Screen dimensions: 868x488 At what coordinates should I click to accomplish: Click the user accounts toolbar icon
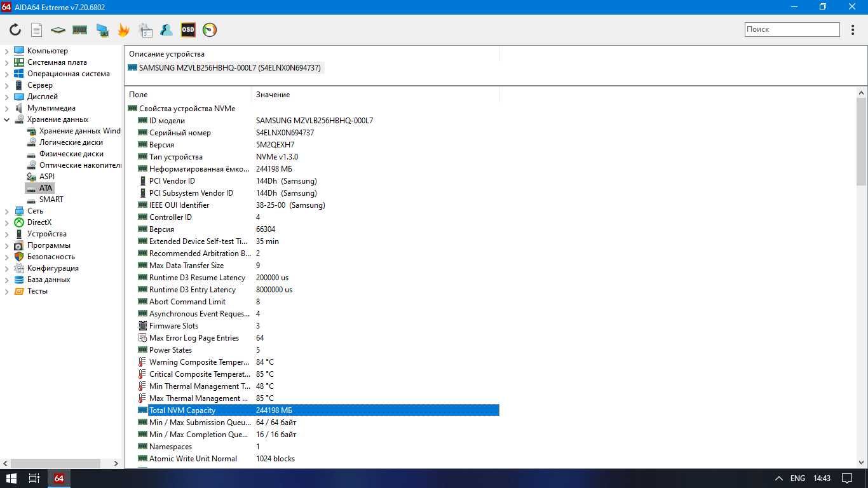166,30
